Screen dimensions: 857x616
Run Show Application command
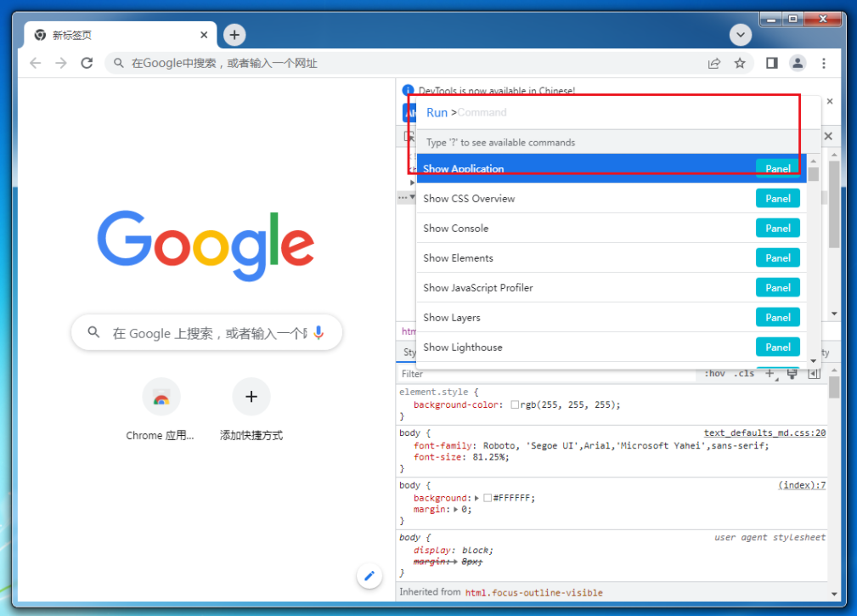[611, 168]
